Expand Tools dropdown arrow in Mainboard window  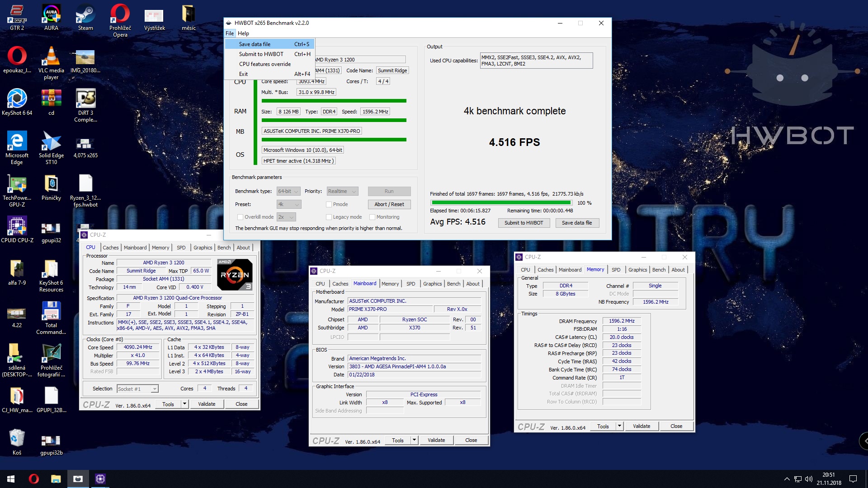click(x=414, y=440)
